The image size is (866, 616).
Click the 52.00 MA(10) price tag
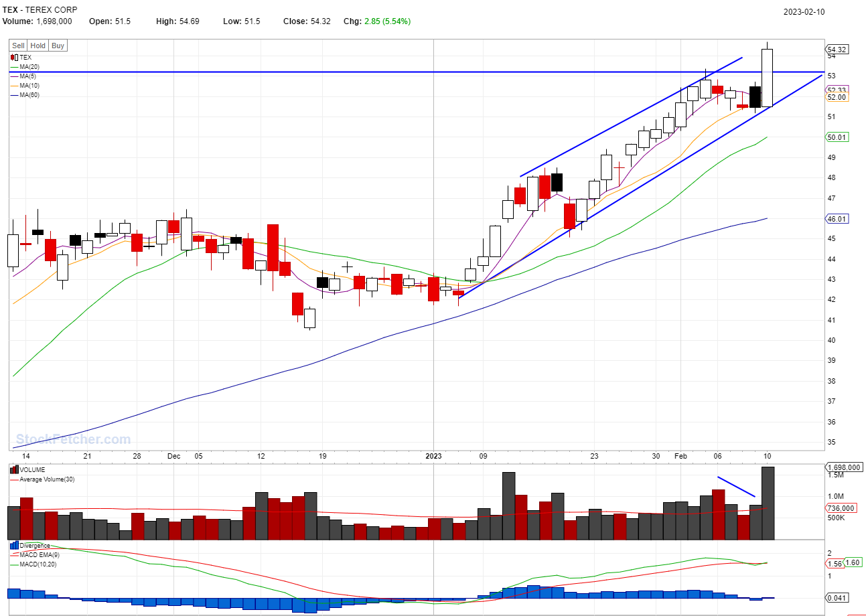837,97
